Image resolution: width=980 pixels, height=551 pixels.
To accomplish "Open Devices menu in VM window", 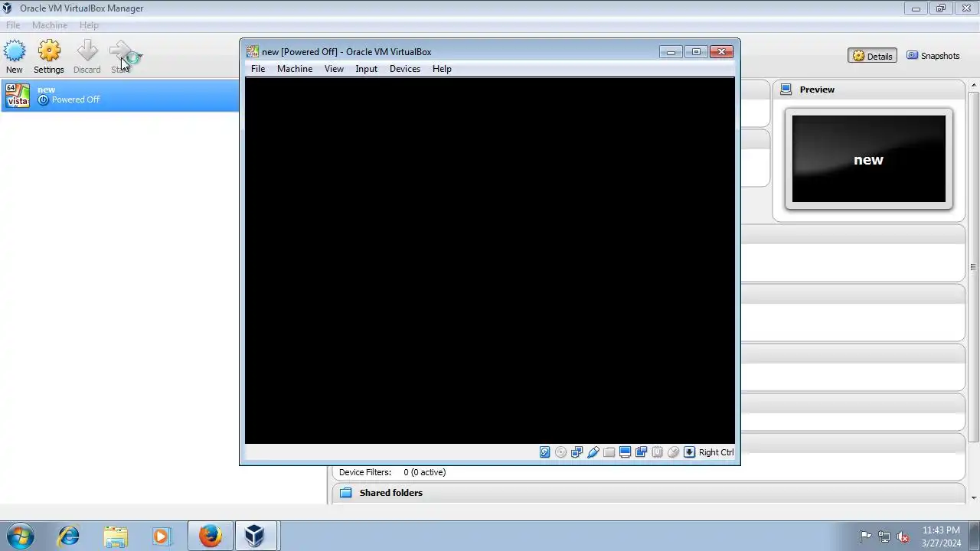I will (x=405, y=69).
